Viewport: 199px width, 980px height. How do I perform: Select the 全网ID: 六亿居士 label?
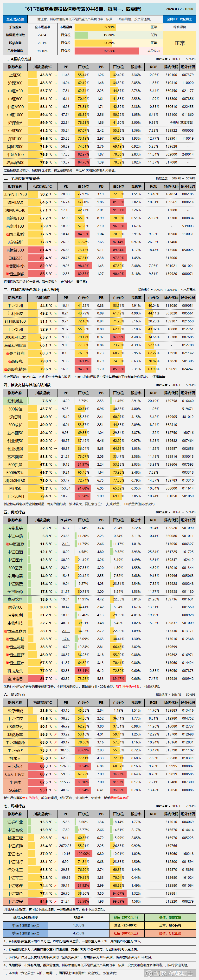[180, 19]
